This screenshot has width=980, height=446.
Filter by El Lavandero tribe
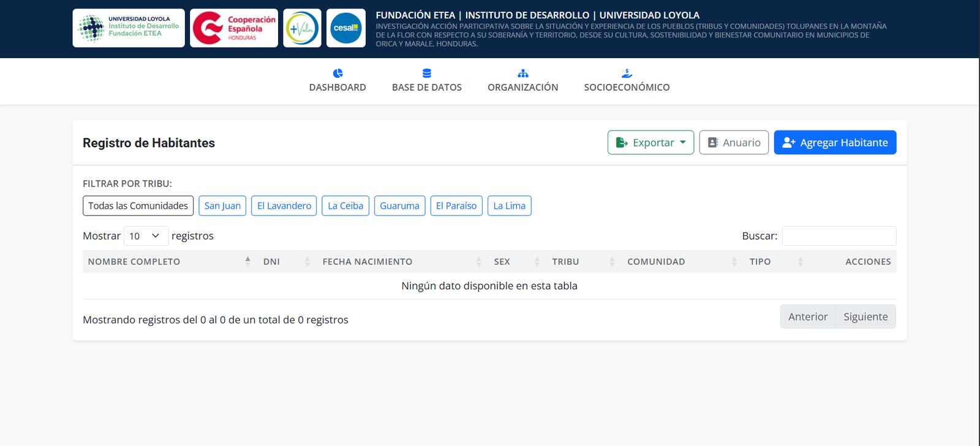(284, 206)
